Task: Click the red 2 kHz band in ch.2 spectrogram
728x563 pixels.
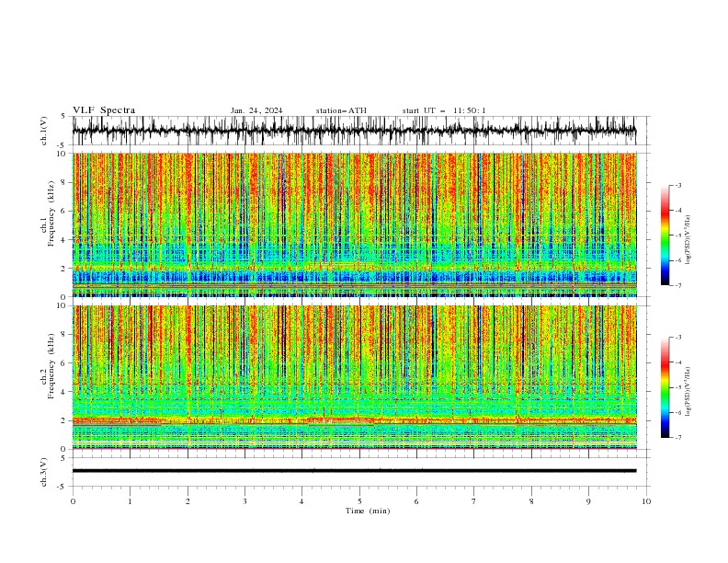Action: (x=354, y=420)
